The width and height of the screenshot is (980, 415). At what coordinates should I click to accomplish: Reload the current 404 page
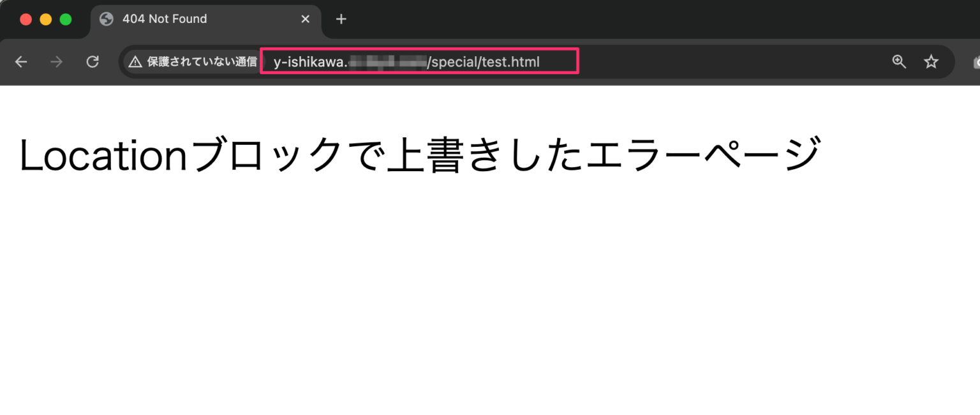click(93, 61)
